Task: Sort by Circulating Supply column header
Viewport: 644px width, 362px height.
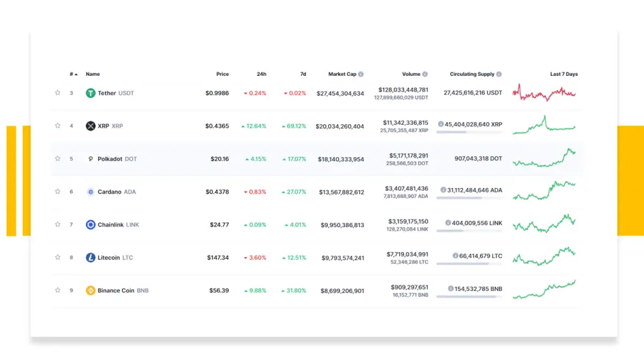Action: 472,74
